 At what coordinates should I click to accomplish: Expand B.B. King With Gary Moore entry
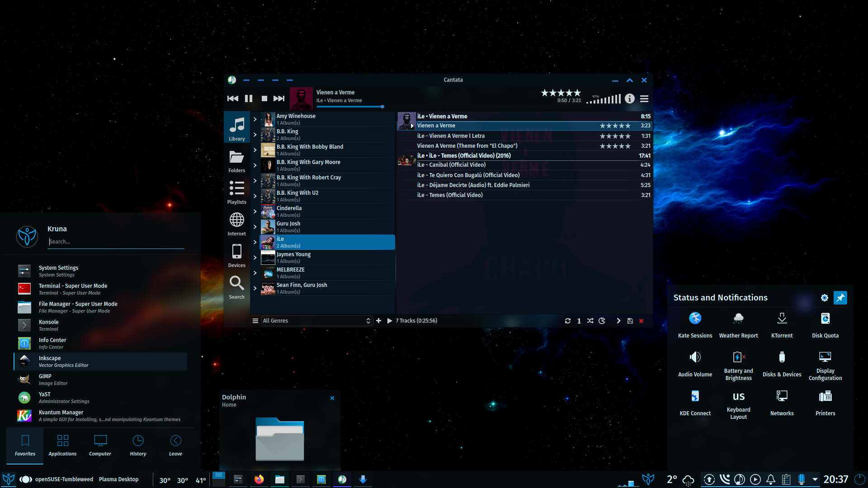coord(255,165)
